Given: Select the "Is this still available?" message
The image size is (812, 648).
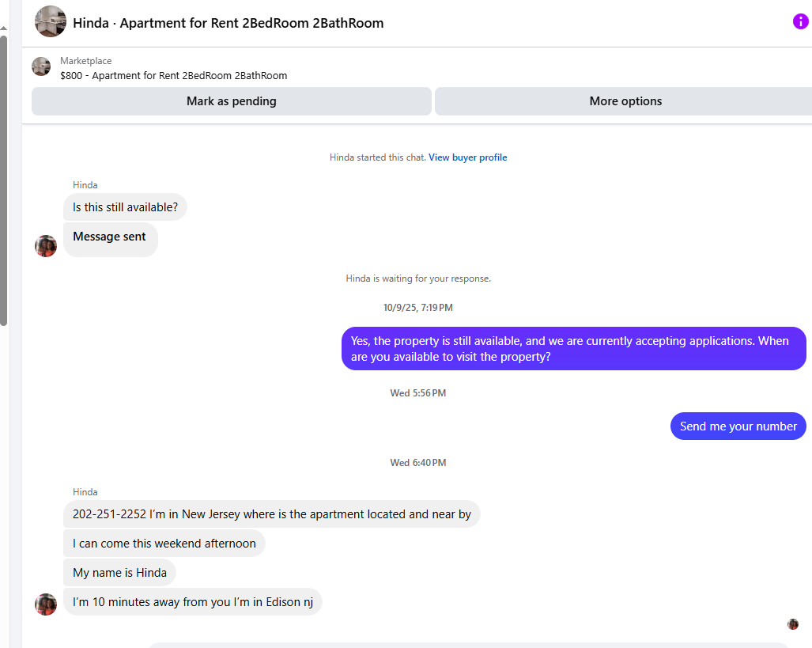Looking at the screenshot, I should click(125, 207).
